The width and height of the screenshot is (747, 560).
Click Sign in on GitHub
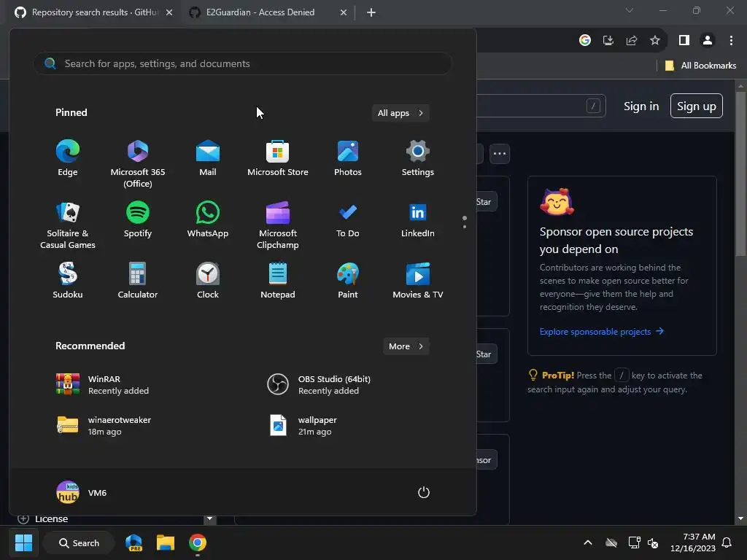point(641,106)
